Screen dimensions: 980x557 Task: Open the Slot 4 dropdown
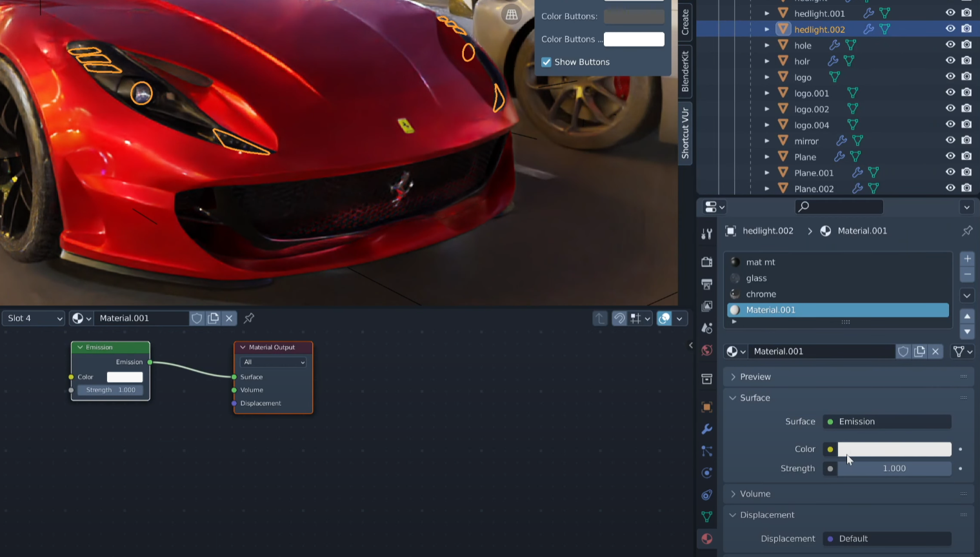pos(34,318)
